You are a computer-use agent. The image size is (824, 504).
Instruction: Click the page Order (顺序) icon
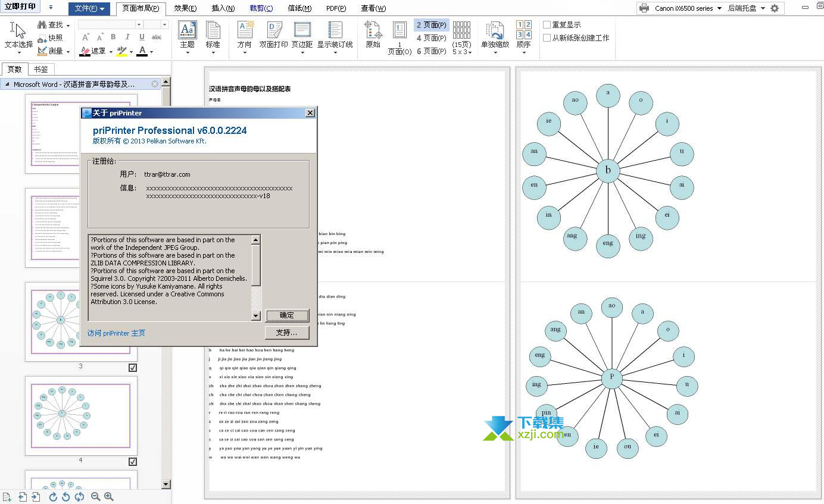coord(524,30)
